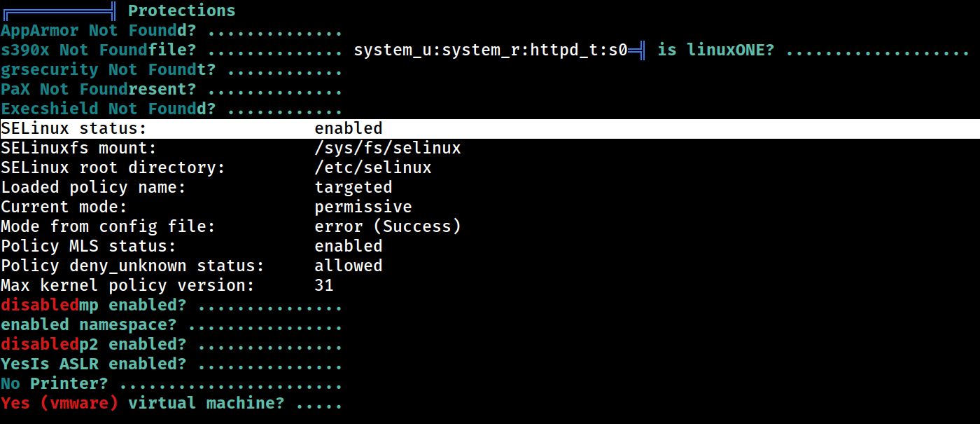
Task: Click the /sys/fs/selinux mount path
Action: [x=388, y=148]
